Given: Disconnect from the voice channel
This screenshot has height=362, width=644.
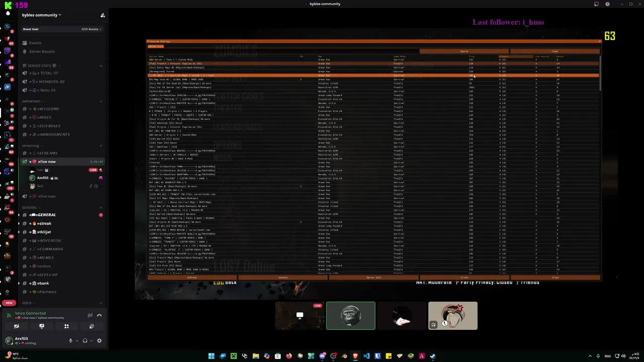Looking at the screenshot, I should (x=99, y=315).
